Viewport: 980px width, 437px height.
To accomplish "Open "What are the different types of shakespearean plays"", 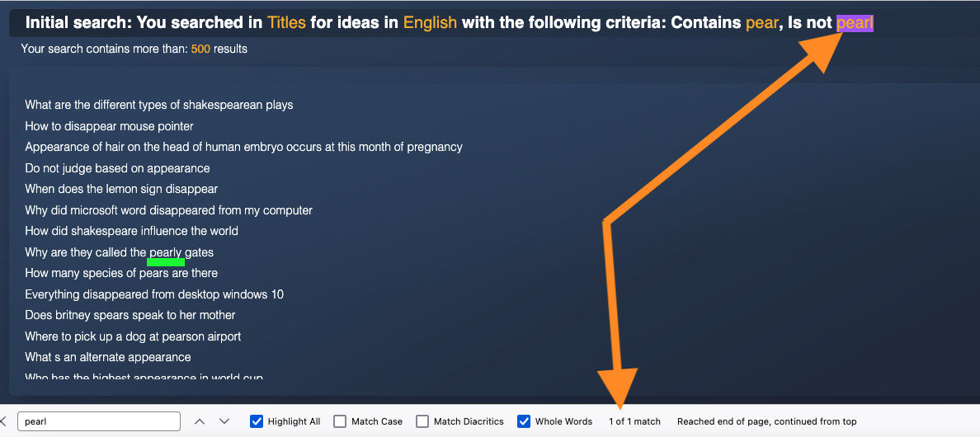I will [159, 105].
